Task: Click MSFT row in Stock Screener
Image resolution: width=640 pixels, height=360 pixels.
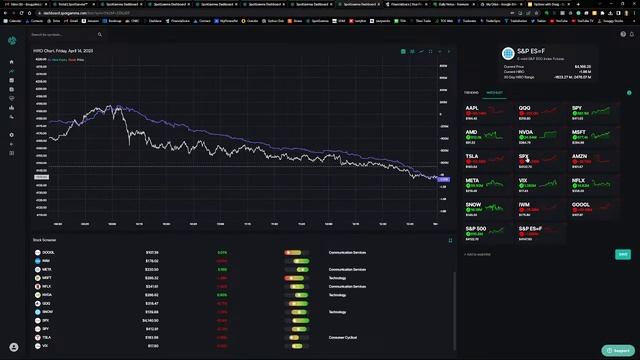Action: click(x=242, y=278)
